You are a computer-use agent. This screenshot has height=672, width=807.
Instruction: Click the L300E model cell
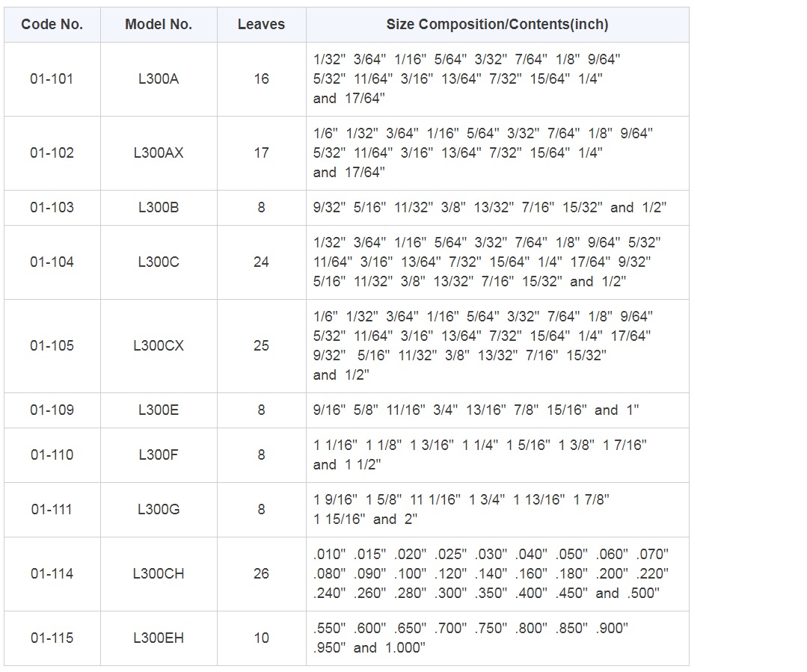tap(159, 410)
